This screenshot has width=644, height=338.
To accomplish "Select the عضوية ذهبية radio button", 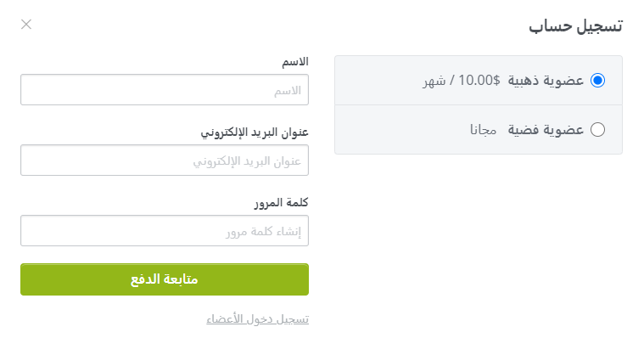I will tap(597, 80).
